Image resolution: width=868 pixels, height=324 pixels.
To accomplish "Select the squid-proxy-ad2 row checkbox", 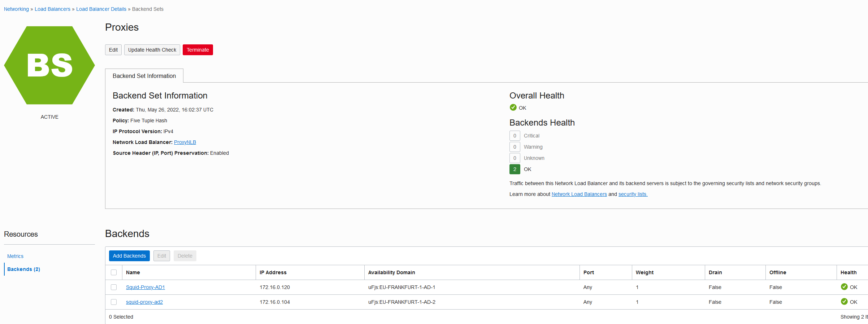I will (114, 302).
